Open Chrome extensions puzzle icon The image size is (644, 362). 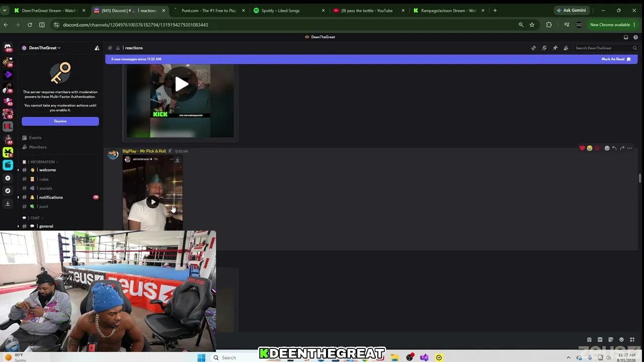[549, 25]
